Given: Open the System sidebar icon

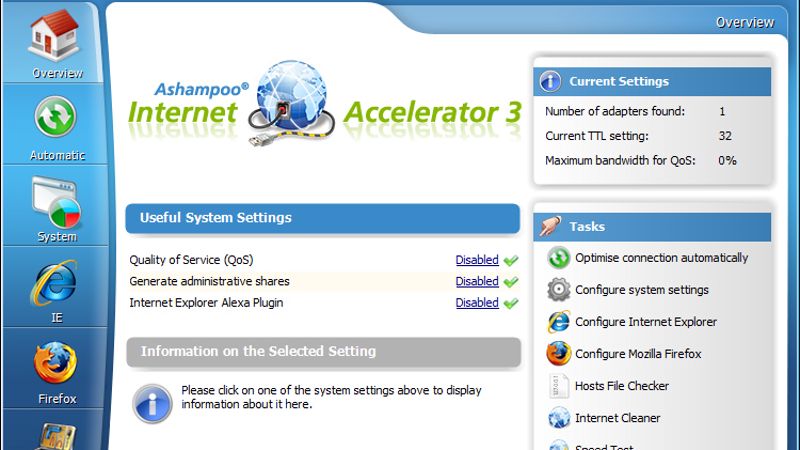Looking at the screenshot, I should [56, 202].
